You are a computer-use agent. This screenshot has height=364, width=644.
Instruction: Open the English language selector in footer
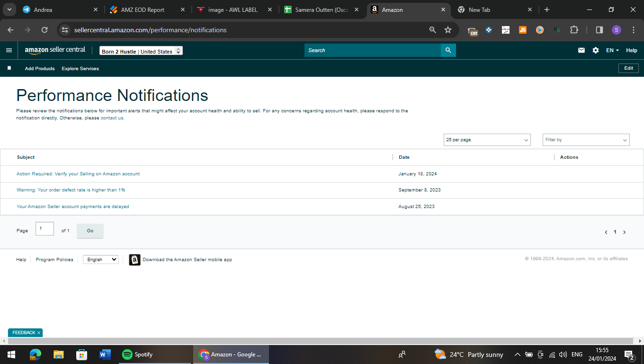click(x=101, y=260)
